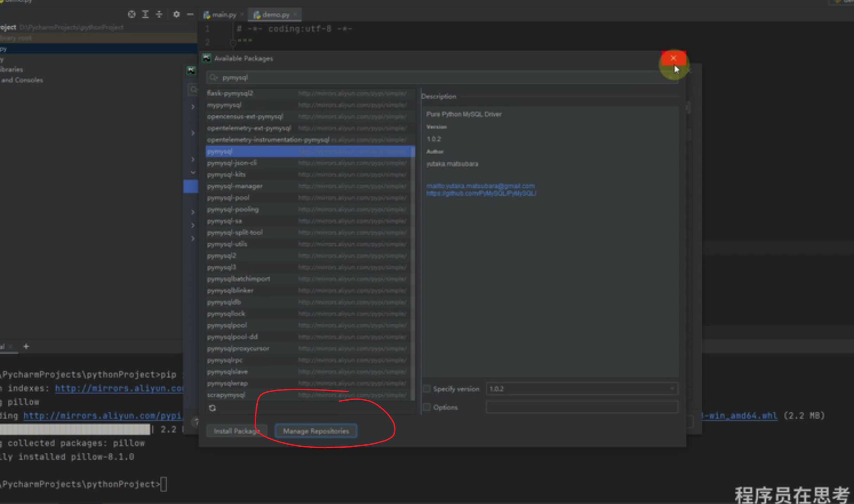
Task: Select the pymysql-utils package
Action: pos(308,244)
